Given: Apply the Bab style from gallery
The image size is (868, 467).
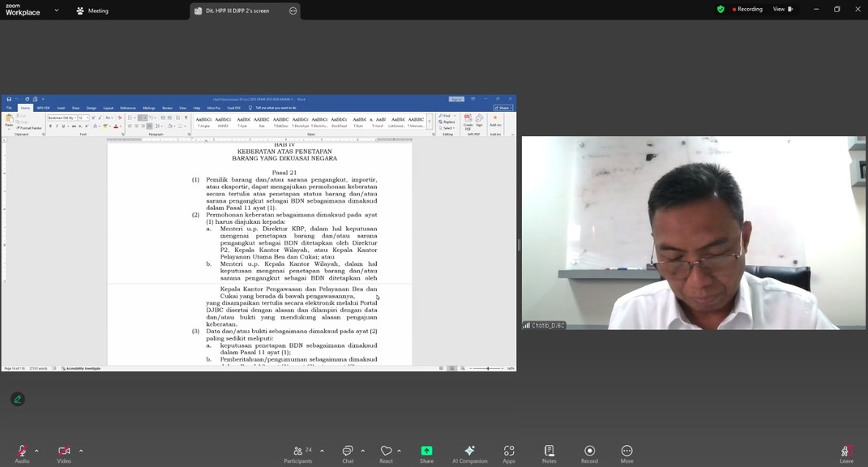Looking at the screenshot, I should [x=261, y=122].
